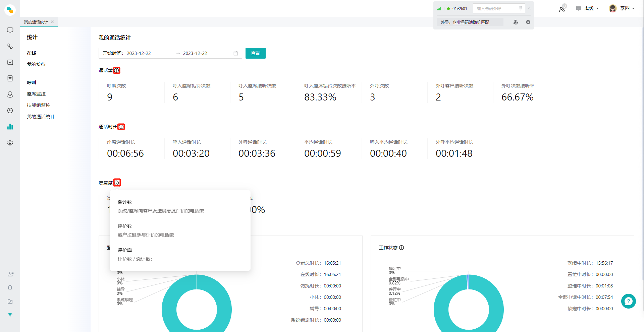The width and height of the screenshot is (644, 332).
Task: Open 座席监控 in the sidebar menu
Action: pyautogui.click(x=36, y=94)
